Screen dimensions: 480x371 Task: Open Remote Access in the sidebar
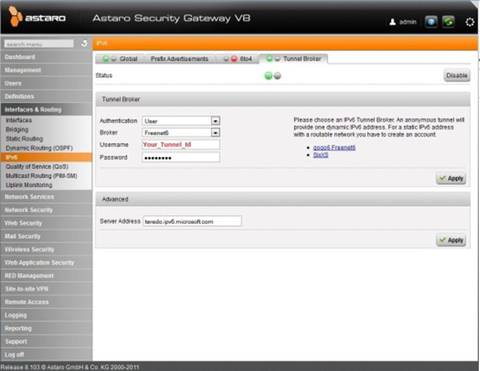pos(46,302)
